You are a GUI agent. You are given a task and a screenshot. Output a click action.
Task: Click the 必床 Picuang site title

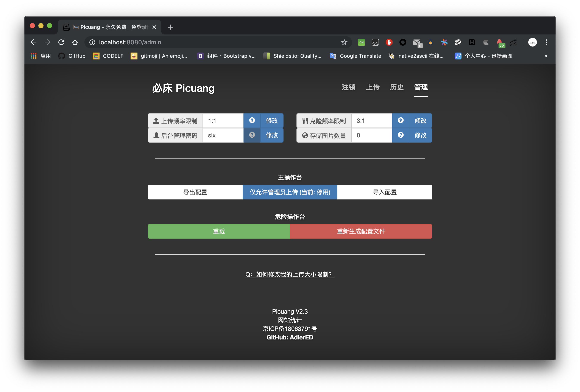tap(183, 88)
